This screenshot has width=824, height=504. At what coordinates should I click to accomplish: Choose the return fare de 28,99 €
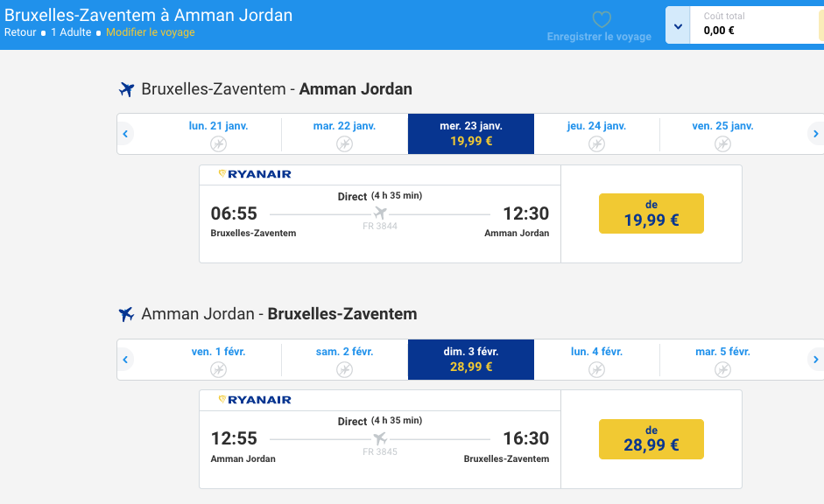click(x=651, y=439)
